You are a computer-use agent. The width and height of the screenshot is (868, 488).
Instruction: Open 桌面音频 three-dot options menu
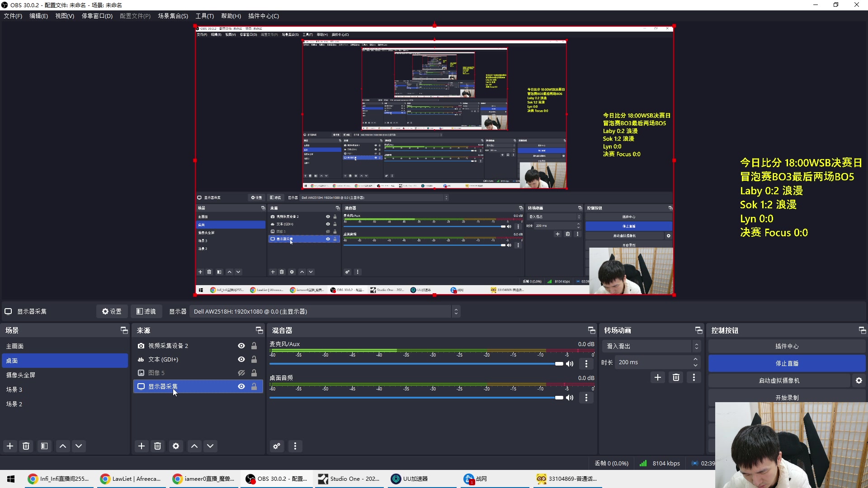point(586,398)
